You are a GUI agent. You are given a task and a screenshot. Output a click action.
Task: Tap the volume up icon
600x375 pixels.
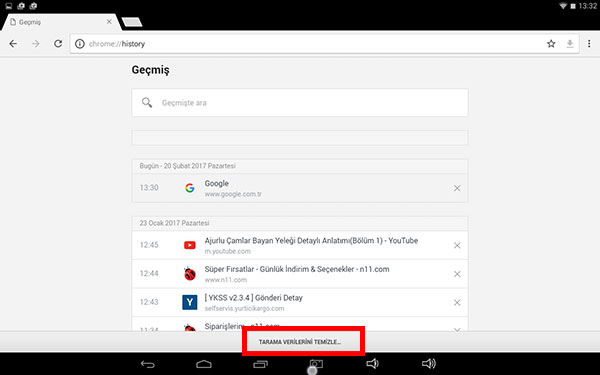coord(429,364)
